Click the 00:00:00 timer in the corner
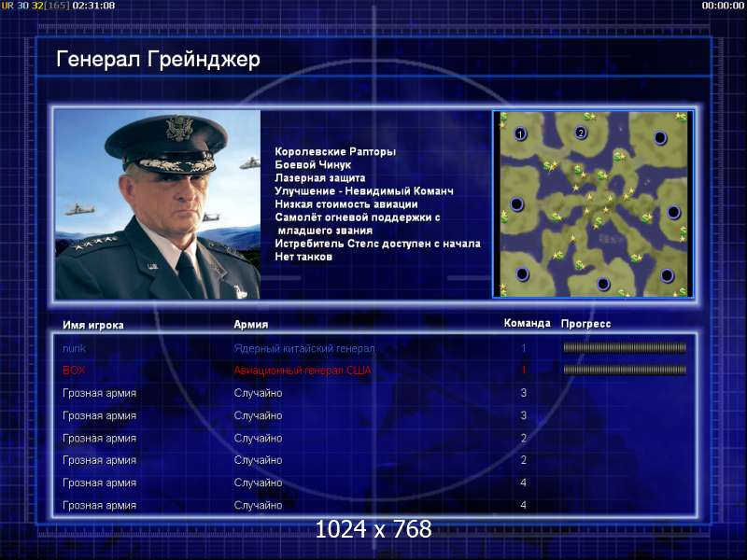This screenshot has width=747, height=560. [723, 6]
